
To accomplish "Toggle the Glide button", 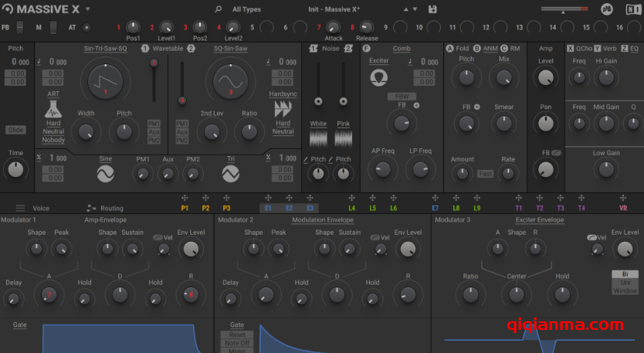I will [x=15, y=130].
